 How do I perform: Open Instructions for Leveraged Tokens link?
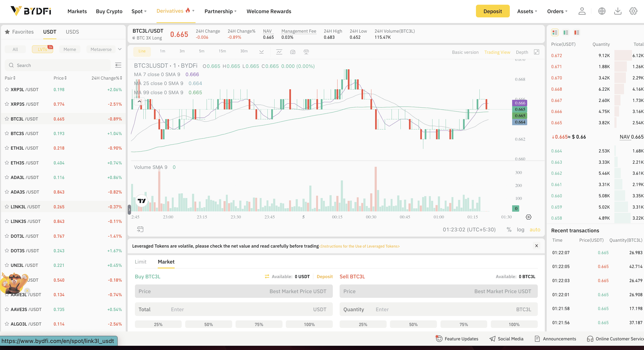coord(359,246)
